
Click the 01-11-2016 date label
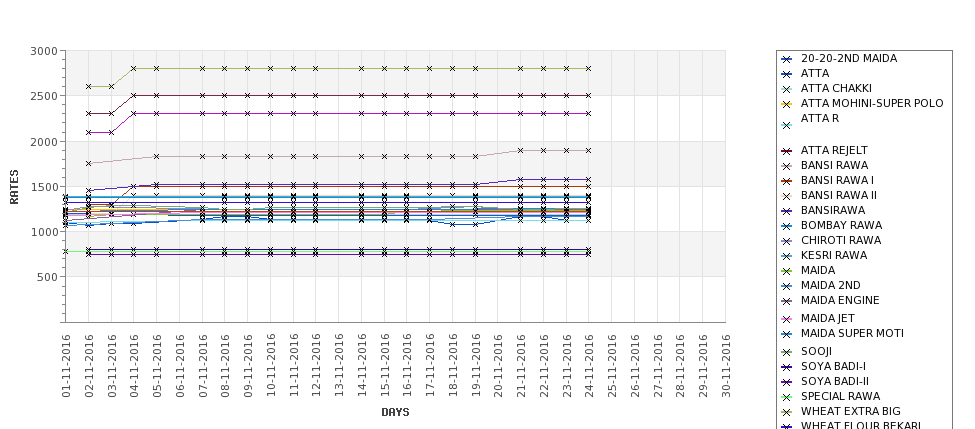click(x=66, y=366)
